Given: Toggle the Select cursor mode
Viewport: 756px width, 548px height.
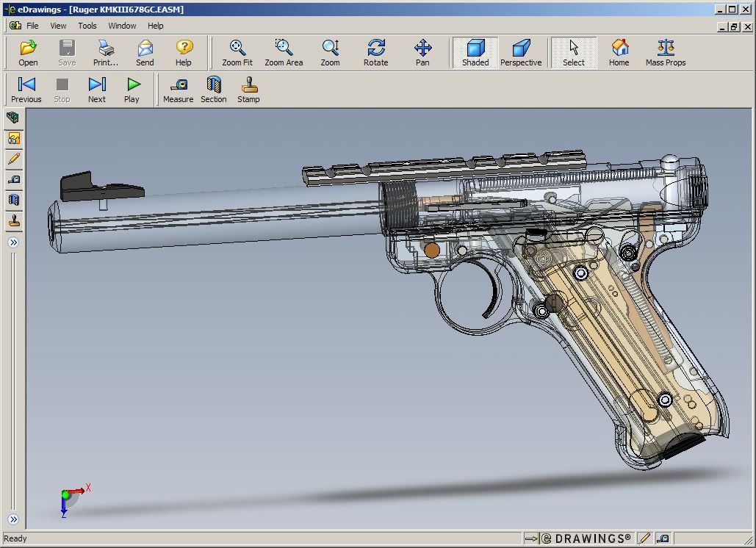Looking at the screenshot, I should click(574, 53).
